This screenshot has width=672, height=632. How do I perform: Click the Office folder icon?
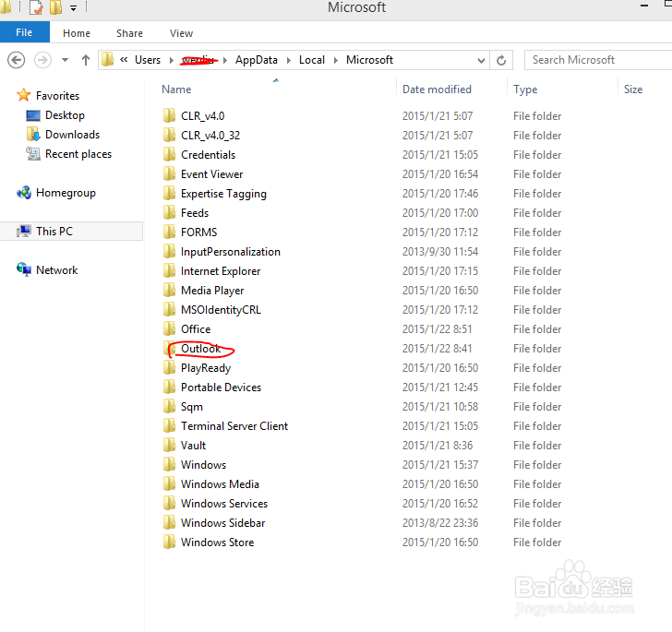click(x=169, y=329)
